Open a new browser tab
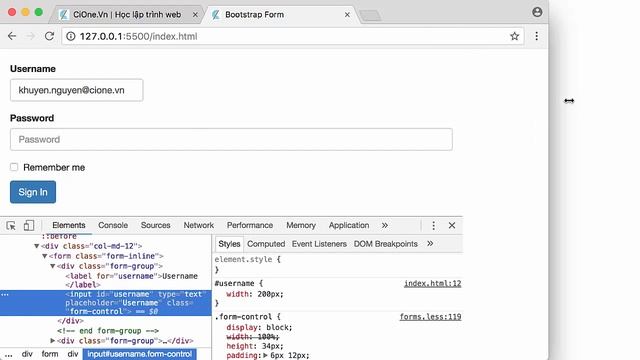Screen dimensions: 640x360 coord(371,16)
